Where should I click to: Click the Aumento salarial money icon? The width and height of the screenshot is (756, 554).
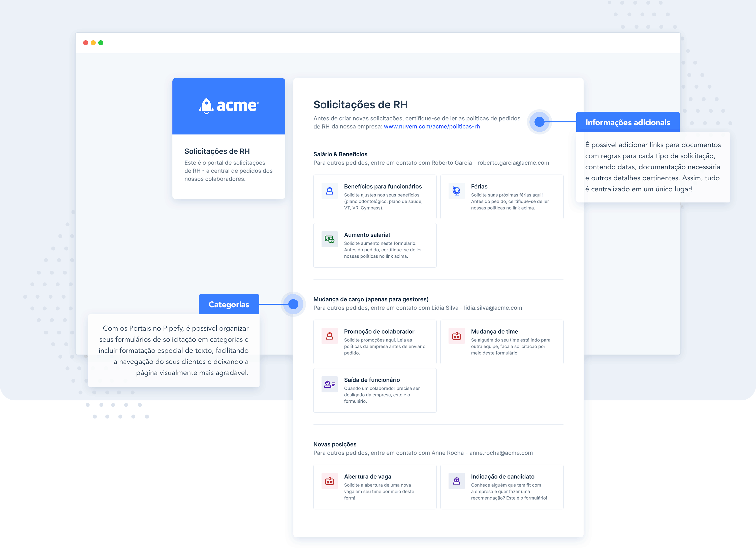(x=329, y=239)
